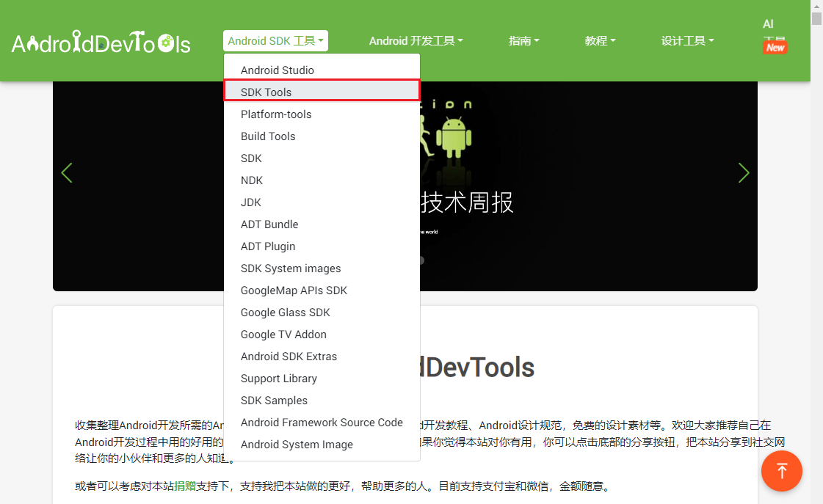Select ADT Plugin menu entry

pyautogui.click(x=322, y=246)
